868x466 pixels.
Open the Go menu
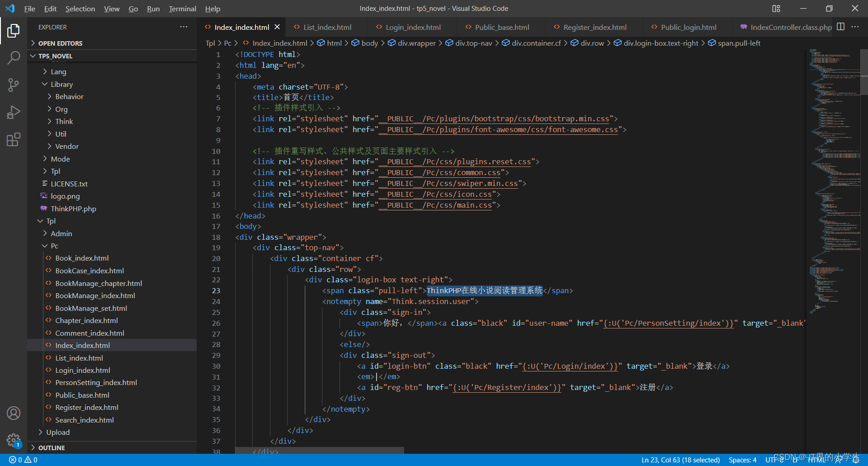pyautogui.click(x=133, y=9)
